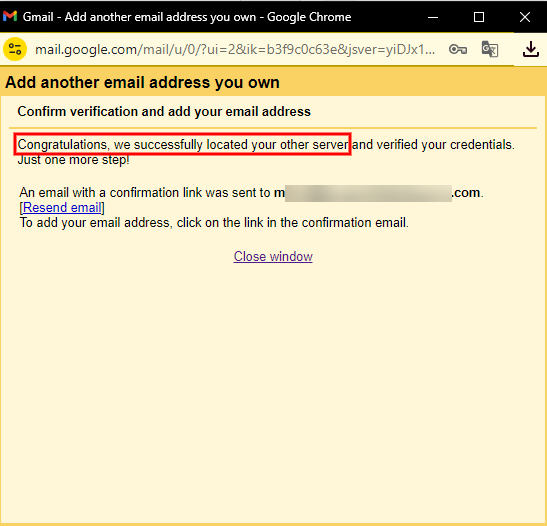
Task: Maximize the Chrome window
Action: pyautogui.click(x=479, y=17)
